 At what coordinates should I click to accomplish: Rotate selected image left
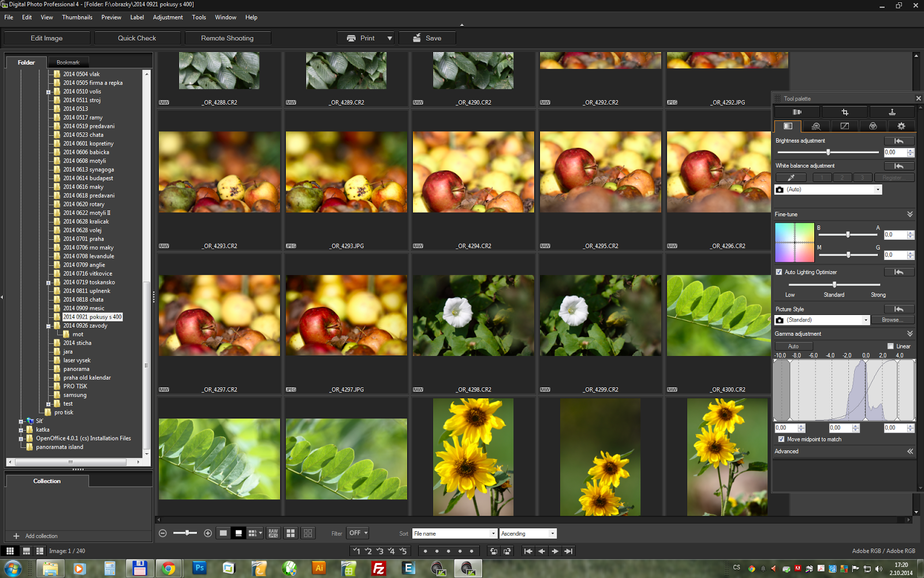[x=493, y=551]
